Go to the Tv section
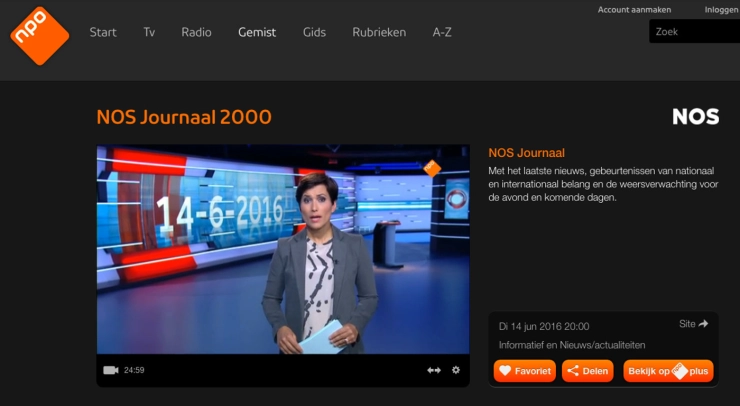 pyautogui.click(x=149, y=32)
